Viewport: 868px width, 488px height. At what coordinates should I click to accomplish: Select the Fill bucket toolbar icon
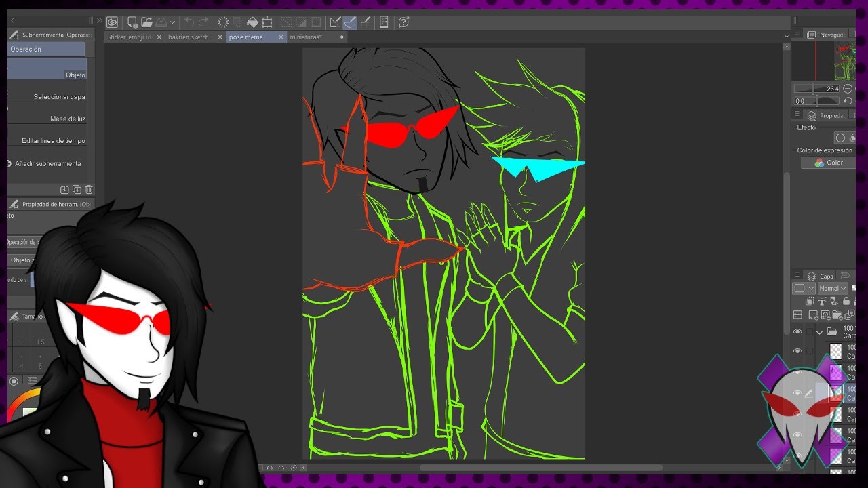coord(252,22)
